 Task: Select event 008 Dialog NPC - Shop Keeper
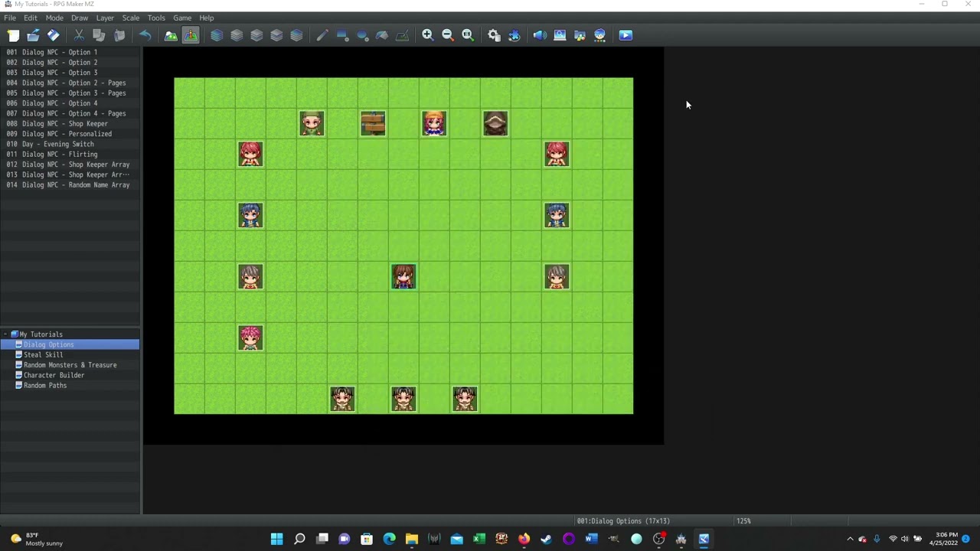tap(70, 124)
